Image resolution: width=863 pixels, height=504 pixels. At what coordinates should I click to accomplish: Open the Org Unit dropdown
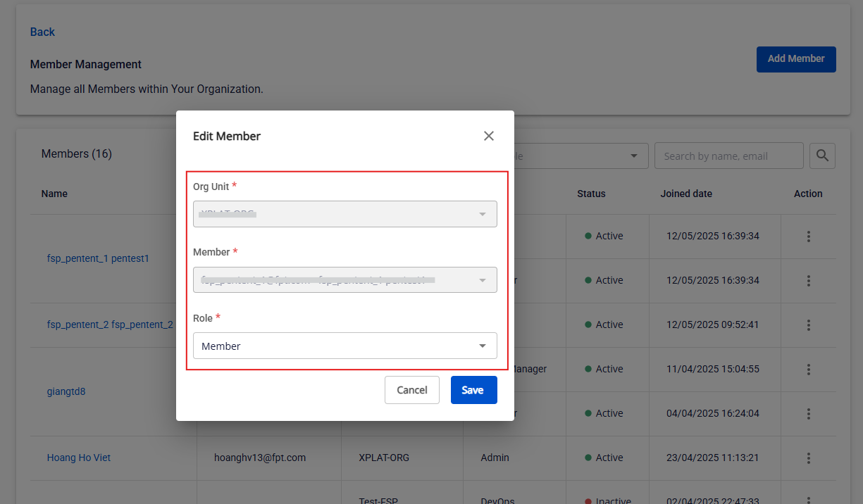[x=345, y=214]
